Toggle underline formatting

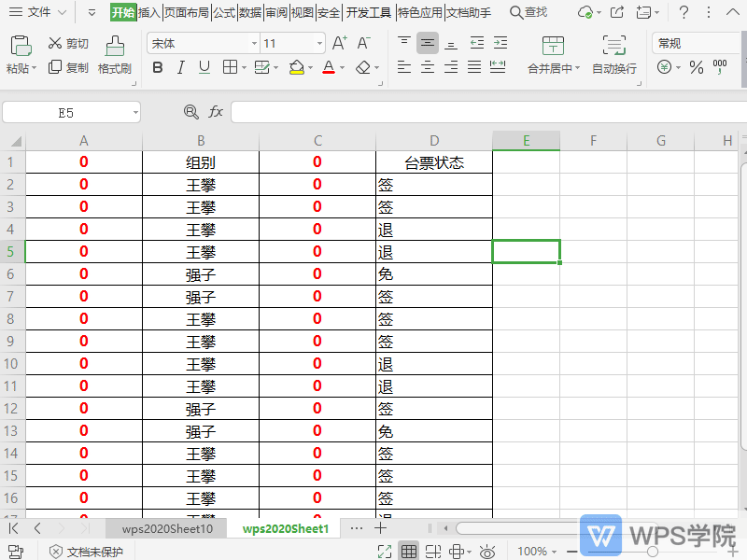pos(204,68)
